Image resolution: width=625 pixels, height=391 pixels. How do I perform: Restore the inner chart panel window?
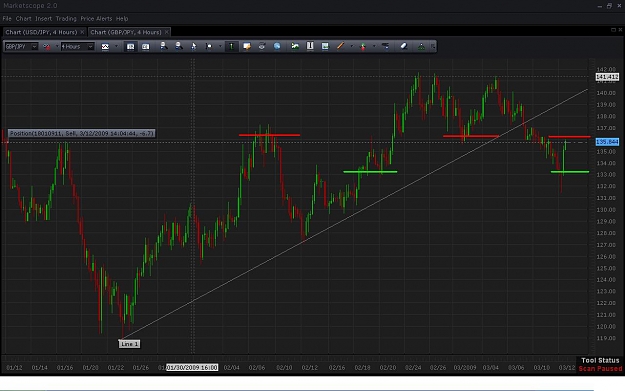[x=613, y=30]
